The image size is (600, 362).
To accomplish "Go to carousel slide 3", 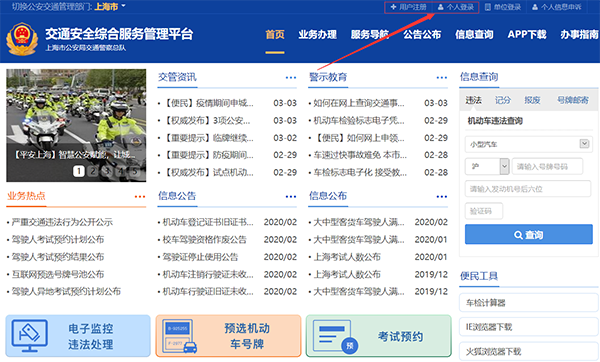I will pyautogui.click(x=107, y=171).
